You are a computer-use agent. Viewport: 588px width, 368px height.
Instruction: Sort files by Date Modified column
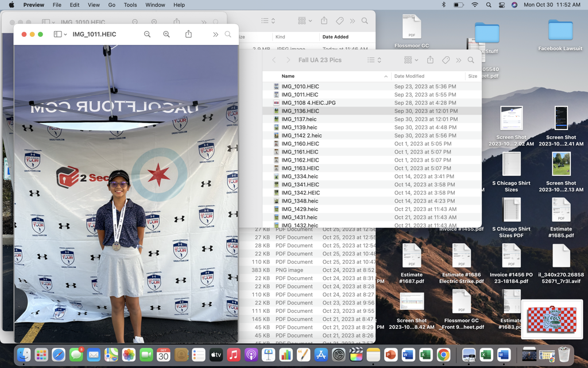click(409, 76)
